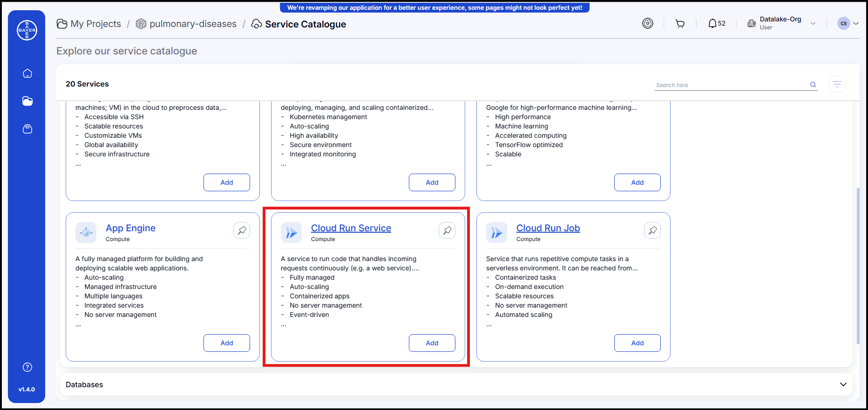
Task: Open pulmonary-diseases breadcrumb link
Action: 193,24
